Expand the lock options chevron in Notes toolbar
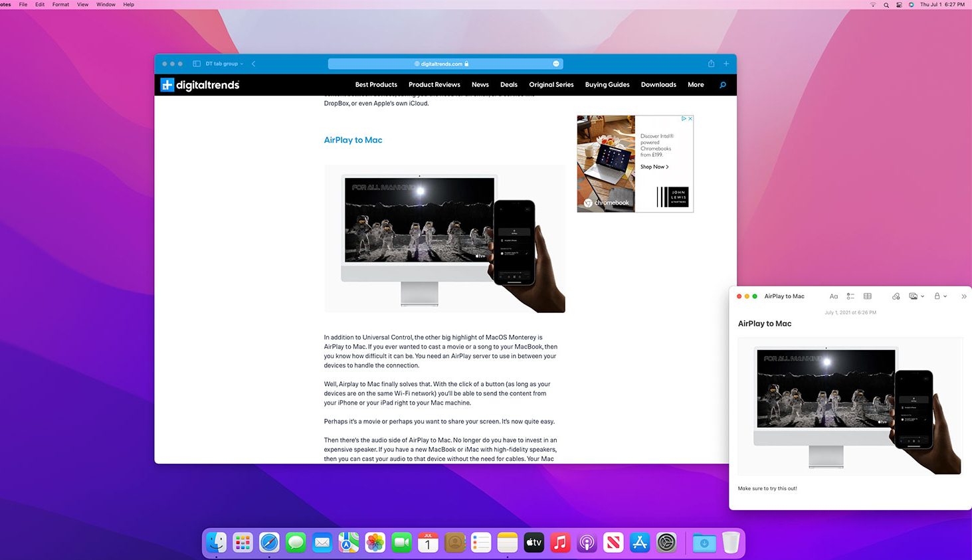 (945, 296)
